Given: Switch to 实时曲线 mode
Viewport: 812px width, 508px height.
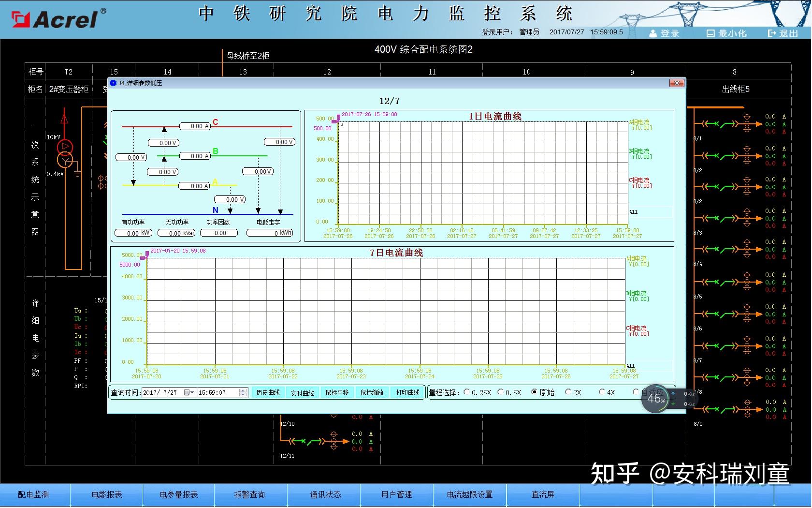Looking at the screenshot, I should [x=302, y=392].
